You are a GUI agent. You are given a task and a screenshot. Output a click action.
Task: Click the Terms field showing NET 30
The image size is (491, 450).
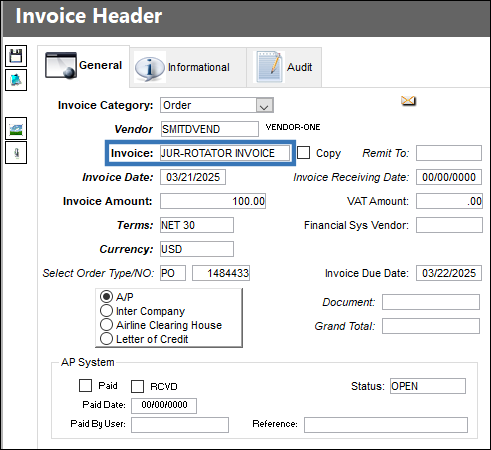coord(197,225)
